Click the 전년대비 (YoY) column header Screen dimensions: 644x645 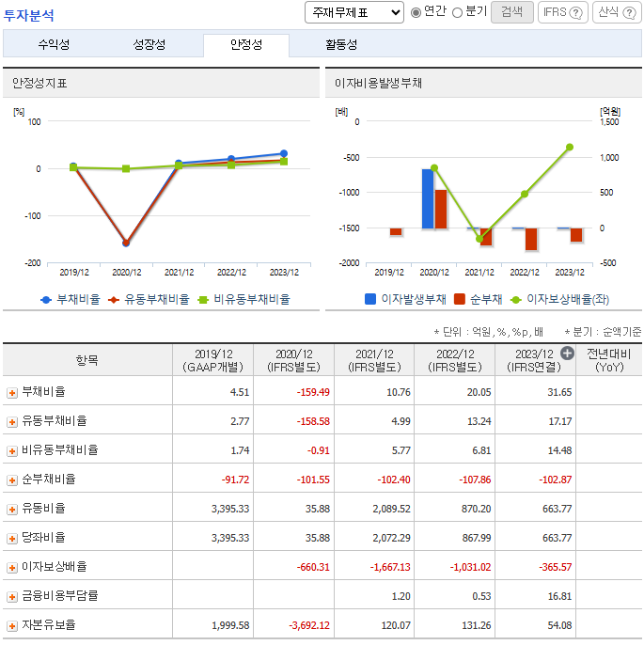[x=609, y=360]
